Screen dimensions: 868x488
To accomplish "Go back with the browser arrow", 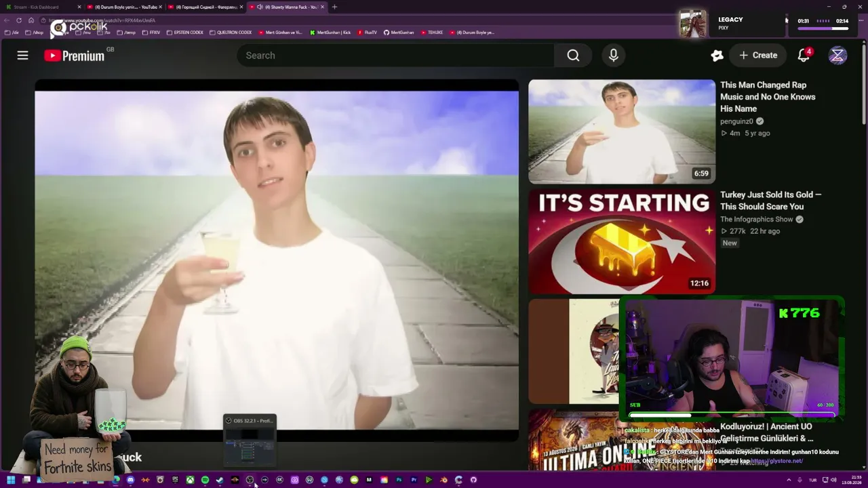I will (x=8, y=20).
